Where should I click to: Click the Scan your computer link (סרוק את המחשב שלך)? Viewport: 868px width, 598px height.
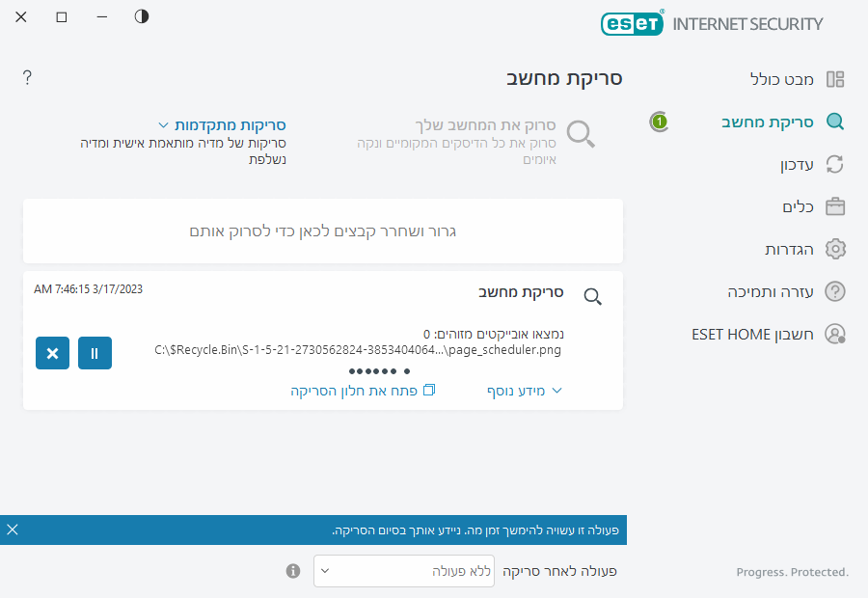click(486, 125)
